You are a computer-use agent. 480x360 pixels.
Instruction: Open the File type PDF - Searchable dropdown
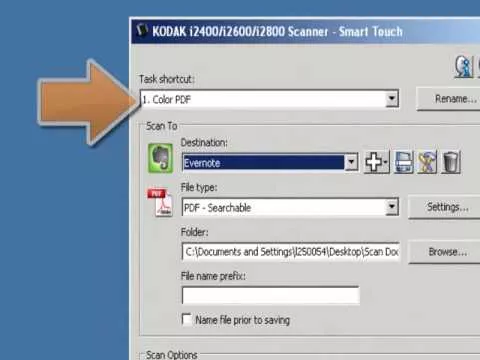coord(392,207)
